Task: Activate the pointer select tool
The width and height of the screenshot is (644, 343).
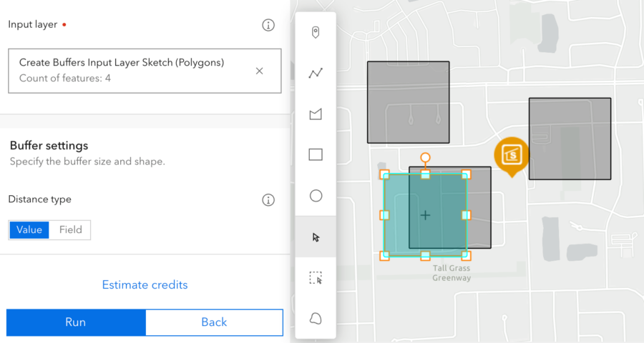Action: pyautogui.click(x=316, y=237)
